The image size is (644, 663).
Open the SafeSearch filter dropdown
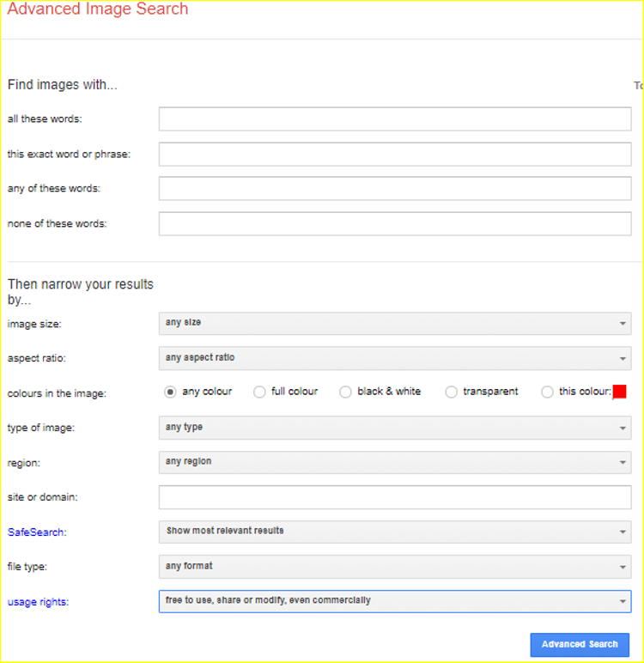click(x=395, y=532)
